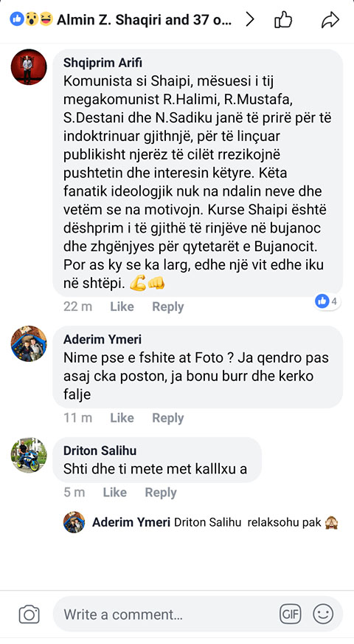Screen dimensions: 354x644
Task: Reply to Shqiprim Arifi's comment
Action: tap(167, 306)
